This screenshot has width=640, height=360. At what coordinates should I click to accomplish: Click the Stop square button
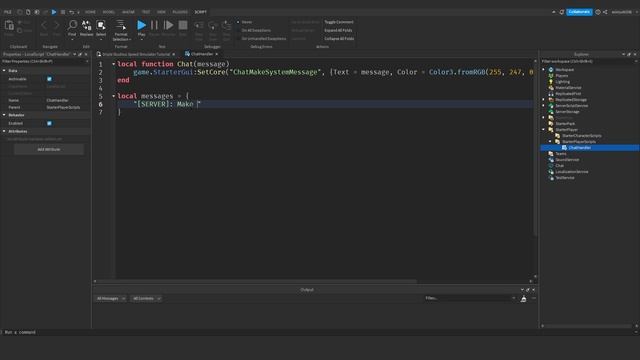[x=183, y=25]
